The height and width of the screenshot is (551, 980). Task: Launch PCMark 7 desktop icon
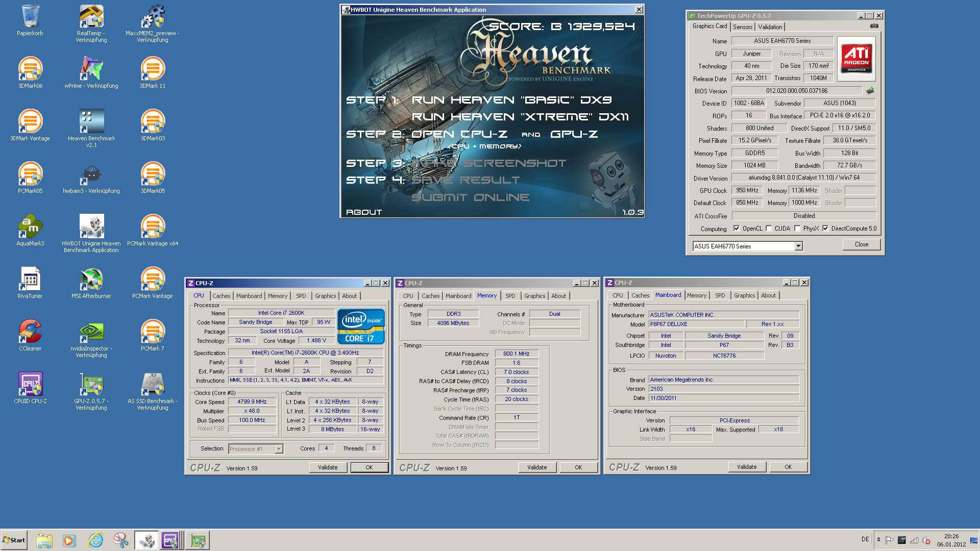(x=152, y=336)
